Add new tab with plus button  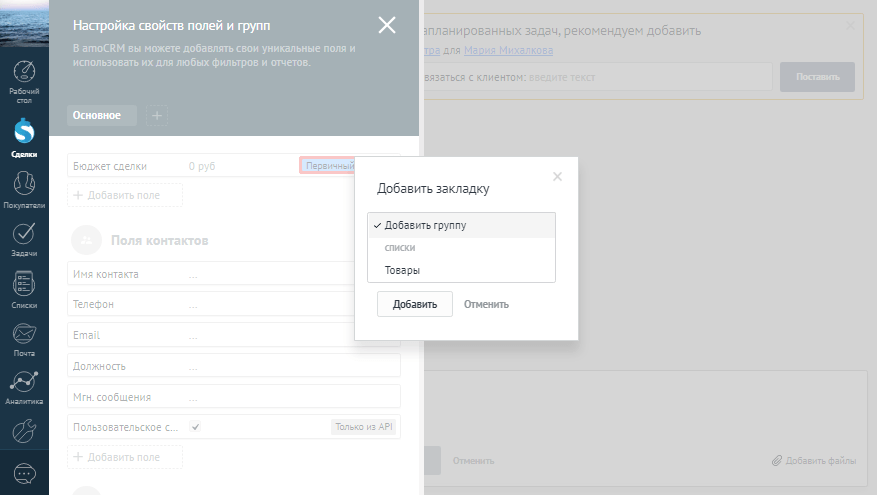pyautogui.click(x=157, y=116)
